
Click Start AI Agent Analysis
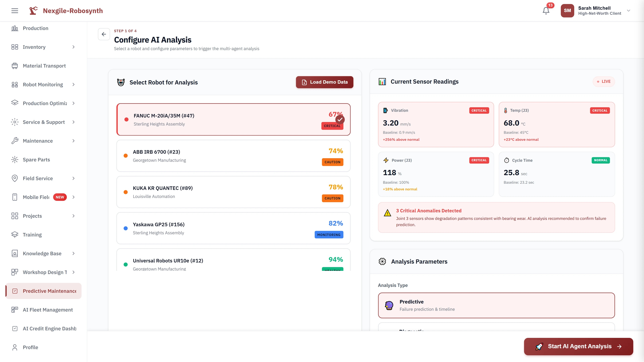578,346
